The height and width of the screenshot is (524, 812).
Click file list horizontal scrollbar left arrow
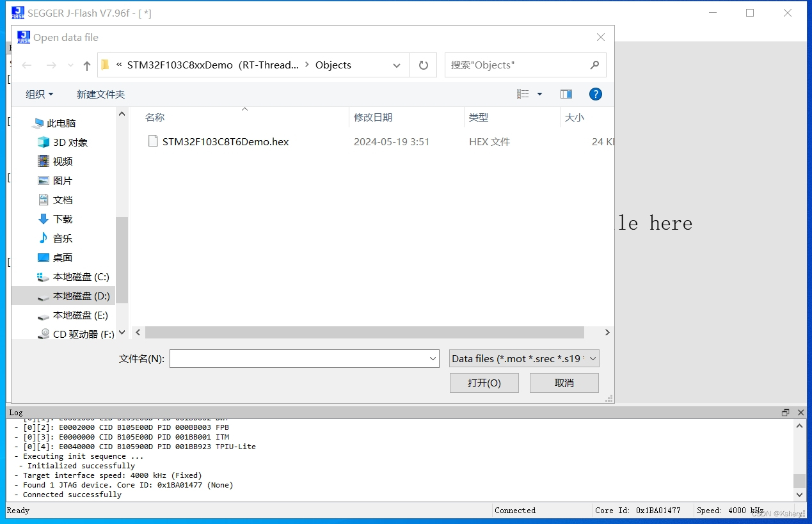[137, 333]
